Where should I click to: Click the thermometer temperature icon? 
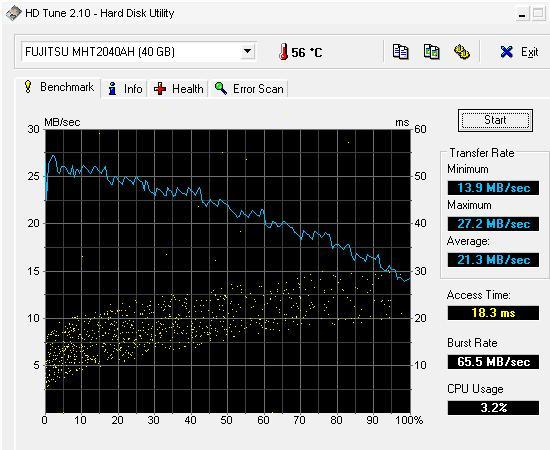point(283,52)
